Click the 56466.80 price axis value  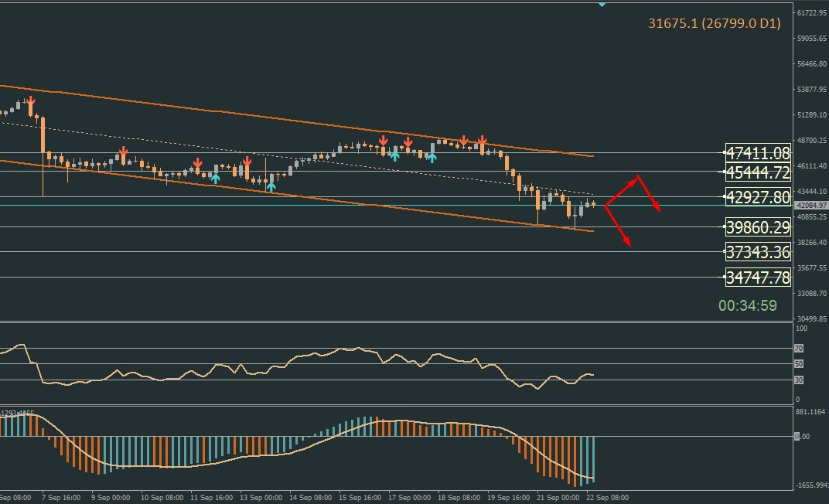pyautogui.click(x=811, y=63)
